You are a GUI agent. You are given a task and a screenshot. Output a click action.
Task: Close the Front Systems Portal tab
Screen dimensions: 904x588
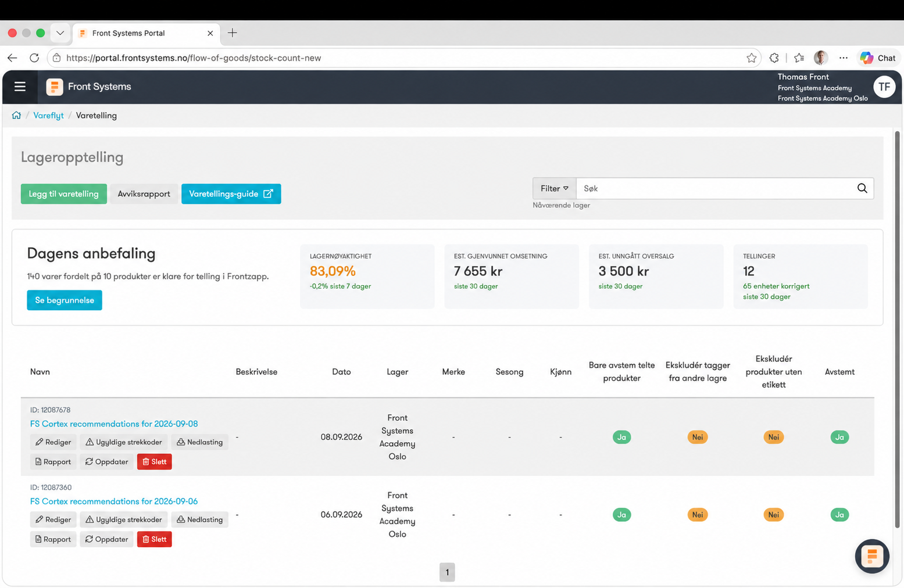[210, 33]
